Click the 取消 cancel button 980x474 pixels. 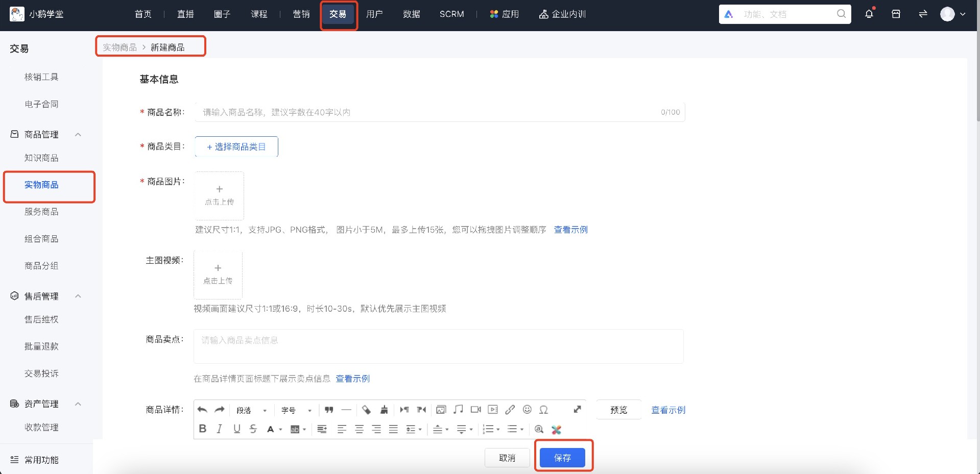pyautogui.click(x=507, y=458)
